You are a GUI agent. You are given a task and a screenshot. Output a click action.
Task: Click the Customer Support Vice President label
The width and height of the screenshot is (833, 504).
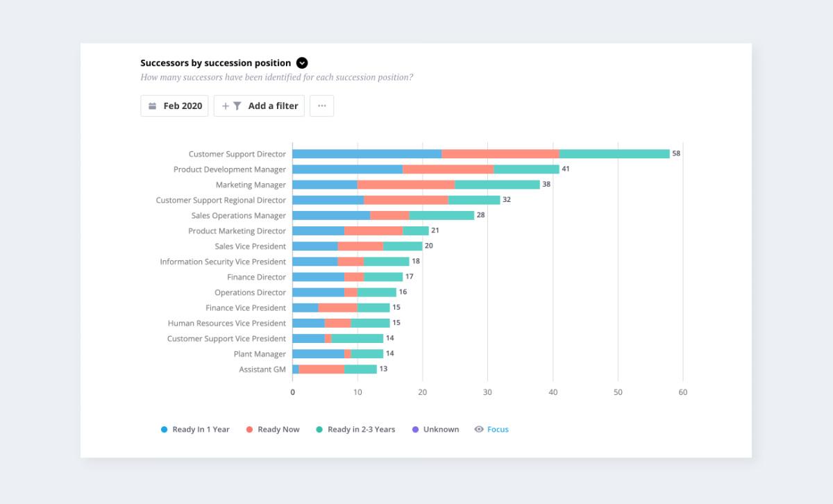[226, 339]
